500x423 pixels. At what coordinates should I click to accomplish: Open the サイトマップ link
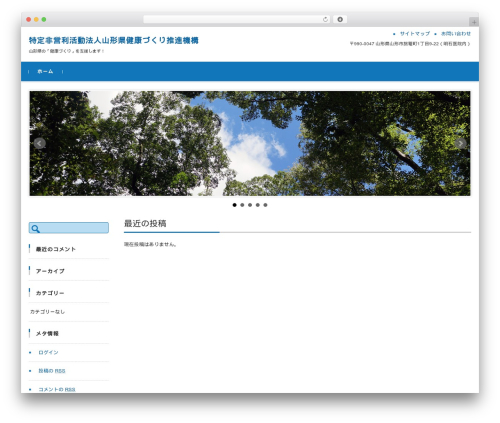pyautogui.click(x=415, y=34)
